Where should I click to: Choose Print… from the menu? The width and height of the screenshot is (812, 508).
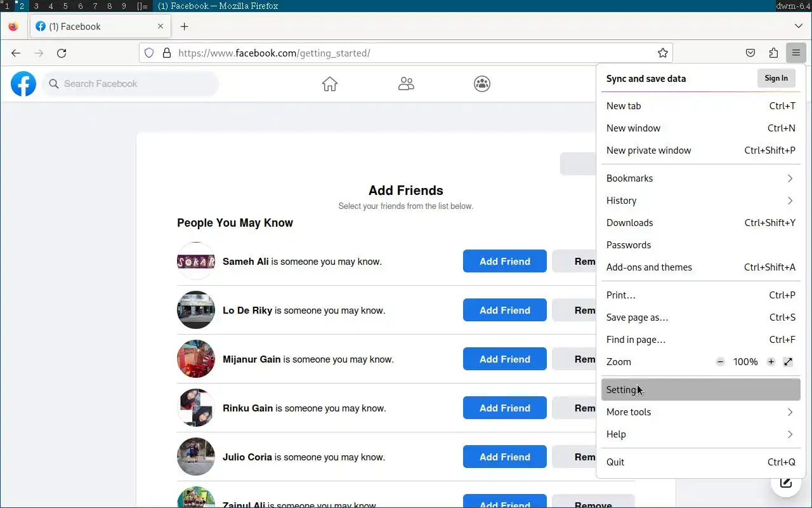click(x=700, y=295)
